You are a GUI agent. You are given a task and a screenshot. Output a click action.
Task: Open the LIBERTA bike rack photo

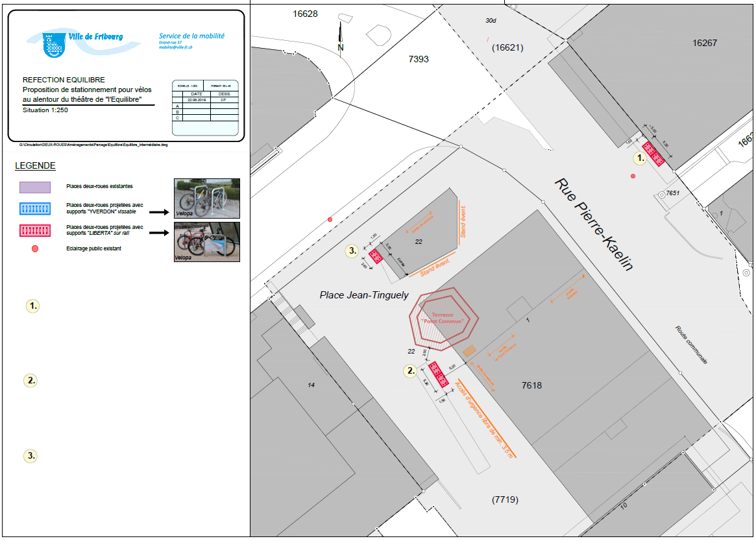click(207, 241)
